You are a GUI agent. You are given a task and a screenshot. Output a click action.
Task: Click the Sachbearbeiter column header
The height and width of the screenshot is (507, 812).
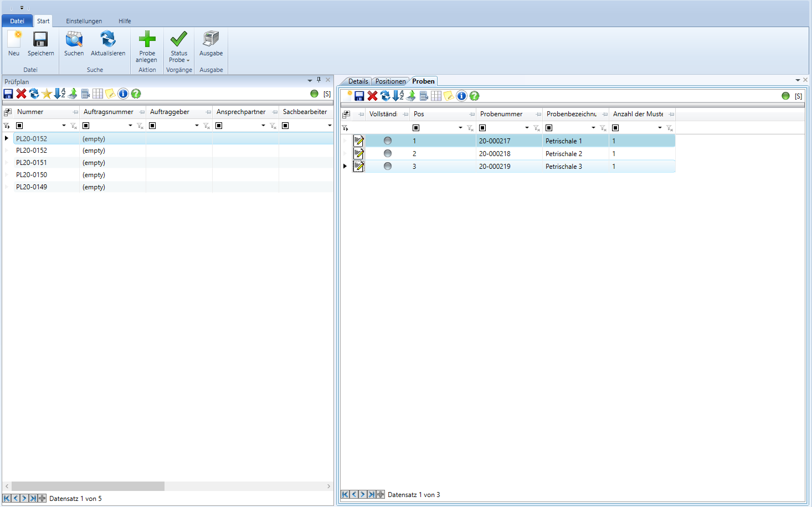(306, 112)
